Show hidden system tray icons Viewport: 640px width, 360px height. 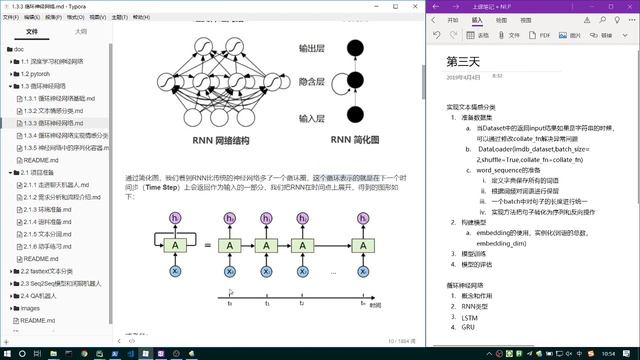click(489, 353)
